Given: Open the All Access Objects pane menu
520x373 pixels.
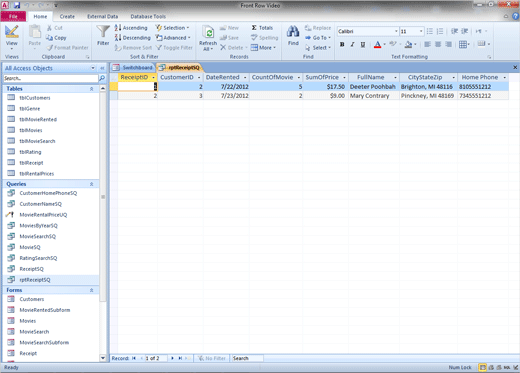Looking at the screenshot, I should [93, 68].
